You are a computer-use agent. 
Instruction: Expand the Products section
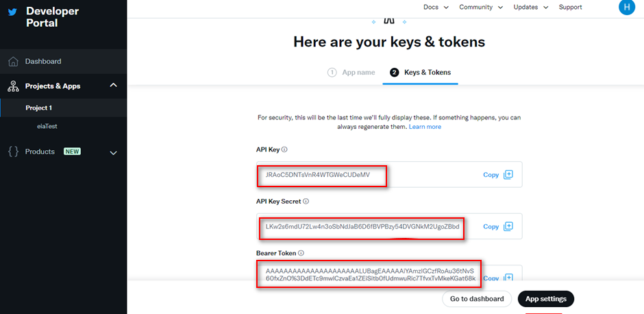[x=113, y=153]
